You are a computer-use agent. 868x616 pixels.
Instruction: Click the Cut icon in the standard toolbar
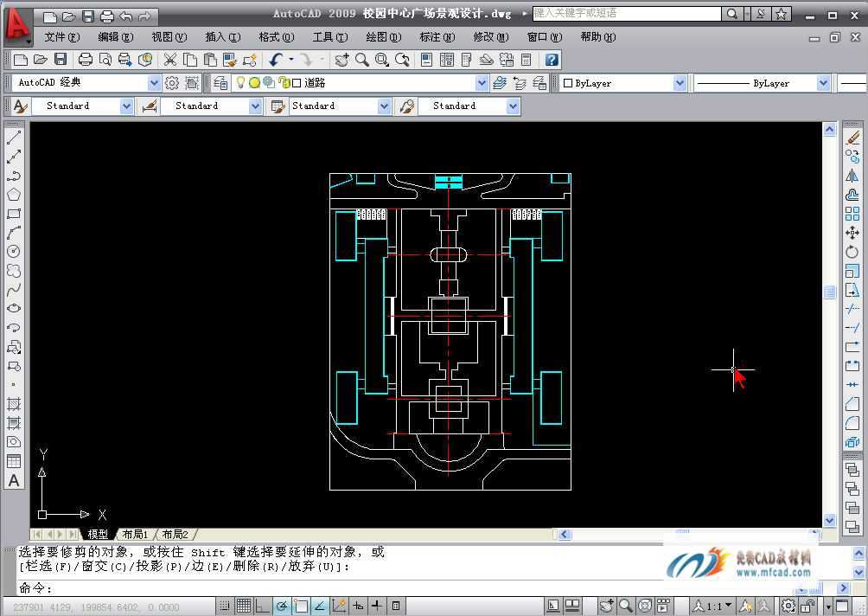[x=170, y=60]
